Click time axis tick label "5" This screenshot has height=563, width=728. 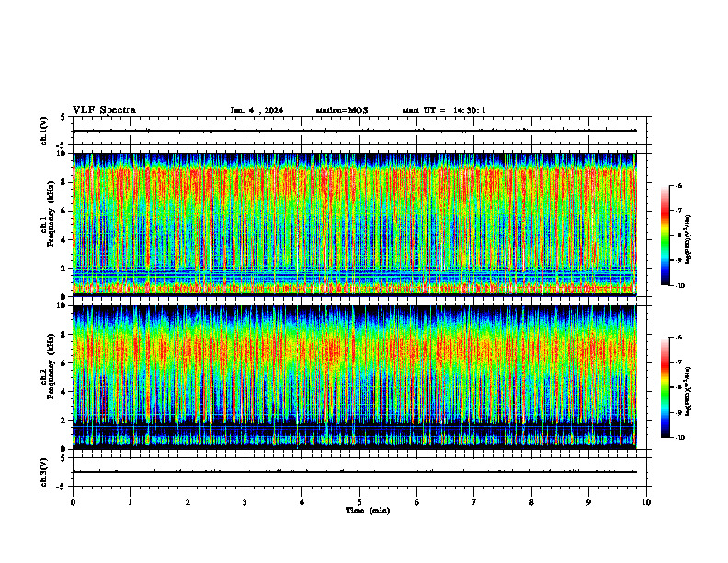point(359,502)
